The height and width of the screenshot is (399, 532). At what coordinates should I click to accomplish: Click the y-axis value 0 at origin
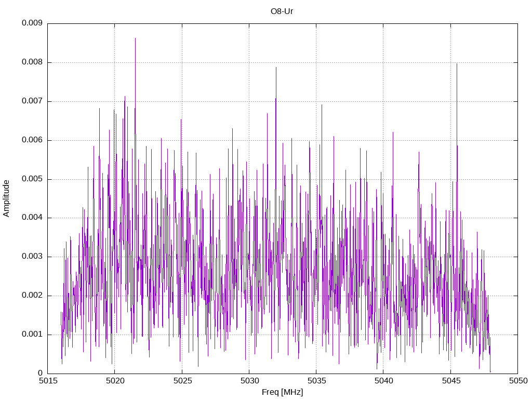click(x=40, y=373)
